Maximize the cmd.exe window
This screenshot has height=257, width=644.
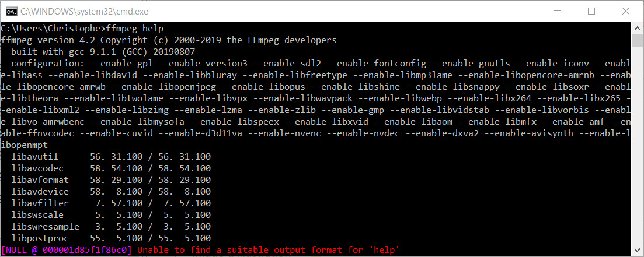tap(591, 11)
